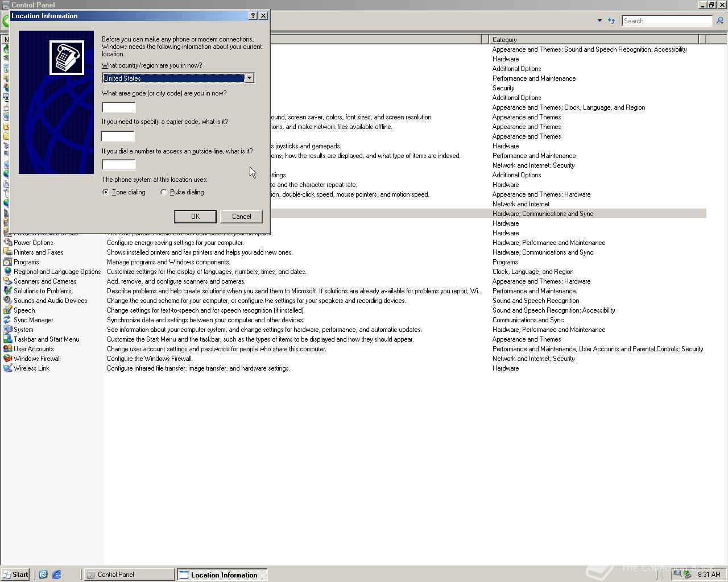Click OK in Location Information dialog
The image size is (728, 582).
[x=195, y=217]
